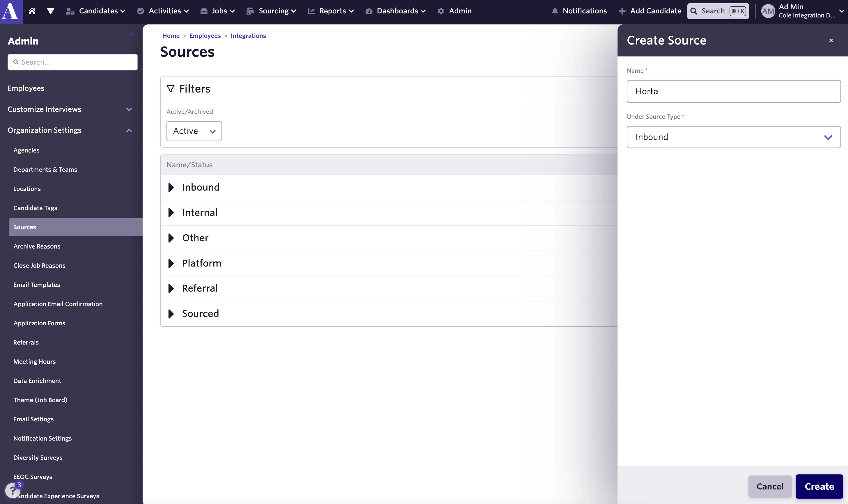Open Departments & Teams in sidebar

click(x=45, y=169)
